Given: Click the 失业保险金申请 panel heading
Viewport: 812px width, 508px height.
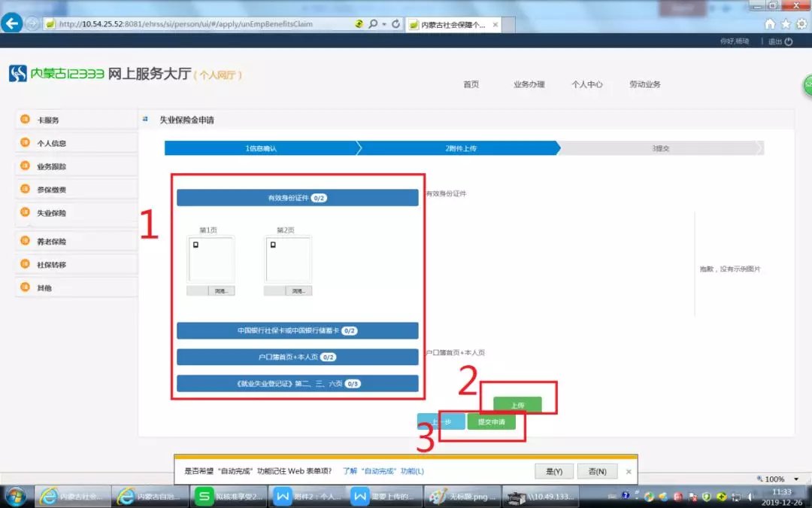Looking at the screenshot, I should (186, 120).
